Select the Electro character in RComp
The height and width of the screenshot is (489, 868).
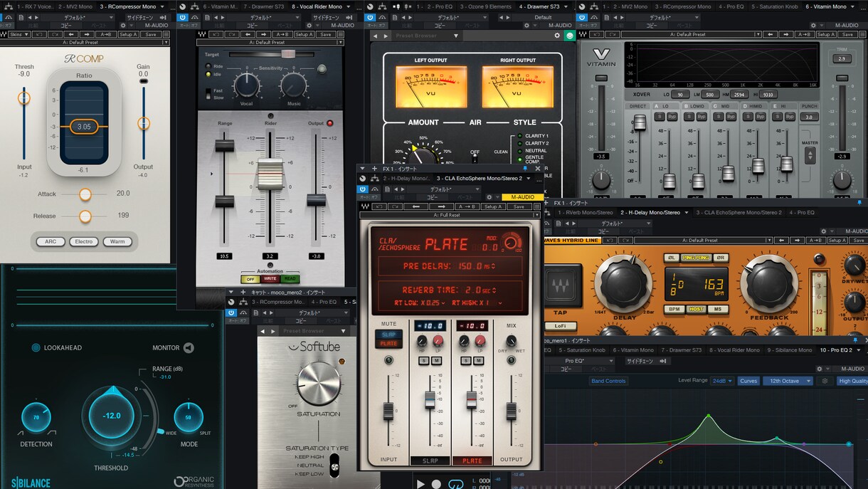(84, 241)
